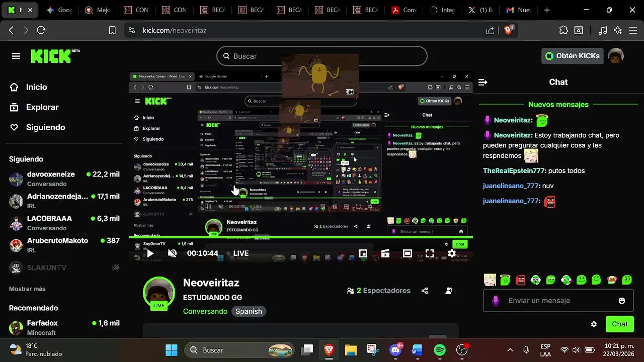The image size is (644, 362).
Task: Click the purple microphone identity icon in message box
Action: (496, 301)
